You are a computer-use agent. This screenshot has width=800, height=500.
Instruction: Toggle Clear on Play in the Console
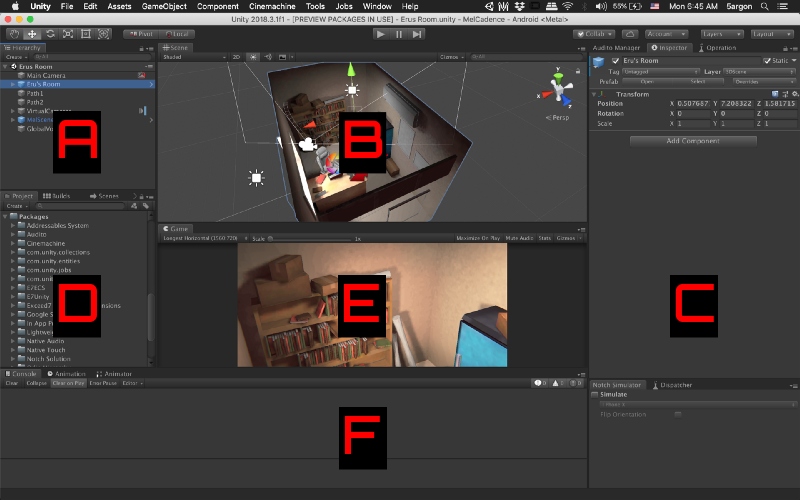[68, 383]
